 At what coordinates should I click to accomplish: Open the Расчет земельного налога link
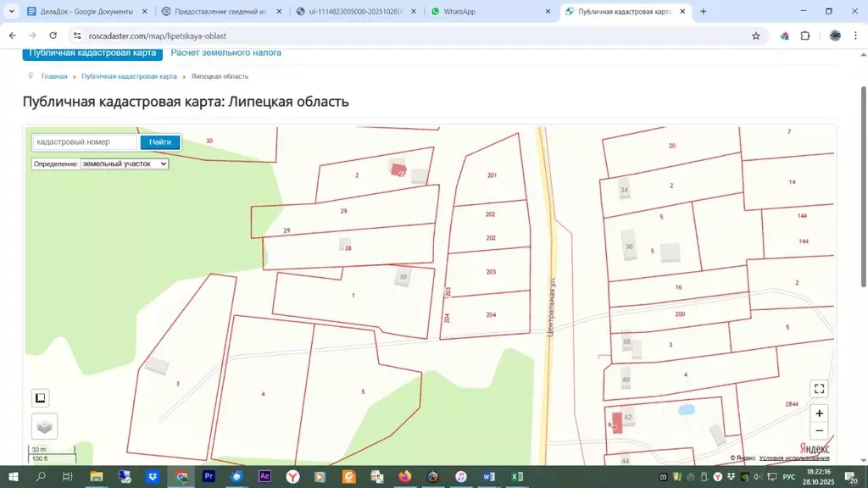point(226,53)
